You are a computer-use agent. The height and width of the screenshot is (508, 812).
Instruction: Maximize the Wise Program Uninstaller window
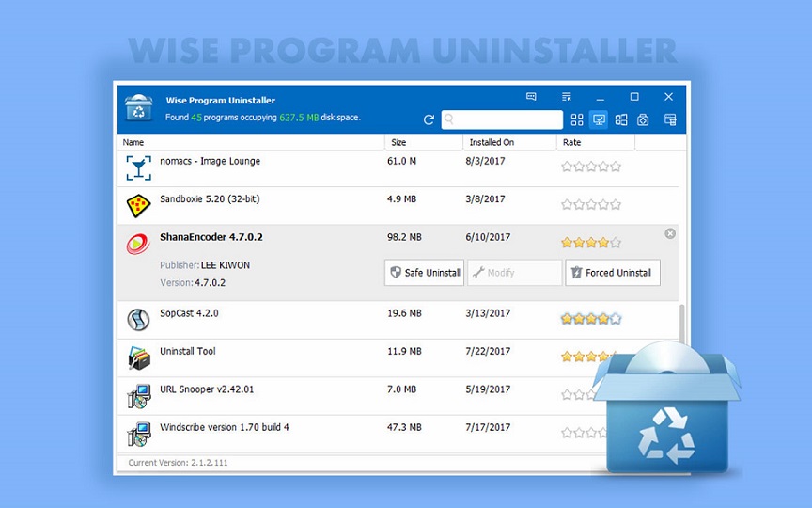coord(634,97)
